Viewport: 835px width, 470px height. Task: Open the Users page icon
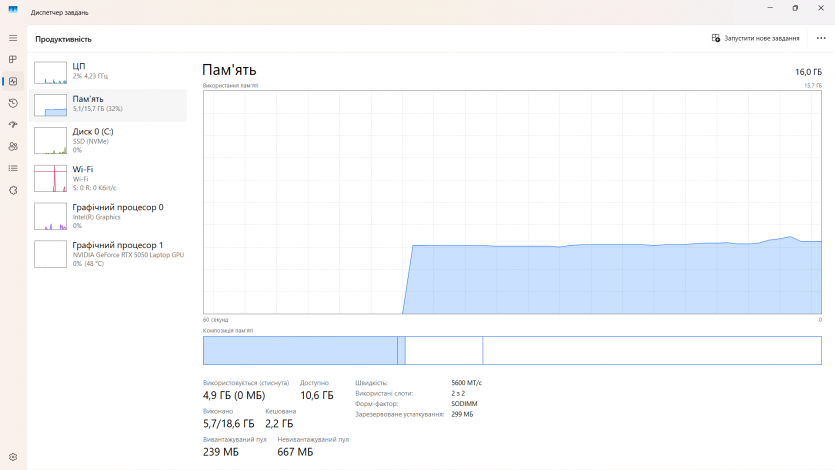(x=13, y=146)
